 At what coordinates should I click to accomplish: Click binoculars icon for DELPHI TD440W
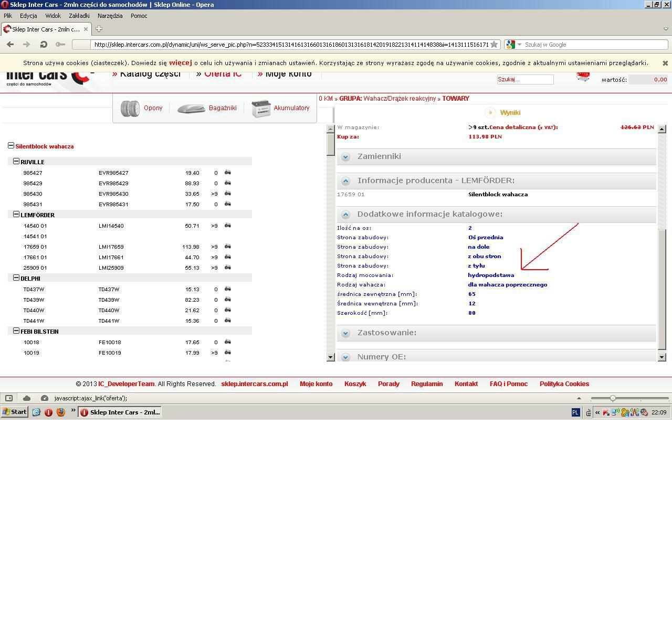click(228, 310)
